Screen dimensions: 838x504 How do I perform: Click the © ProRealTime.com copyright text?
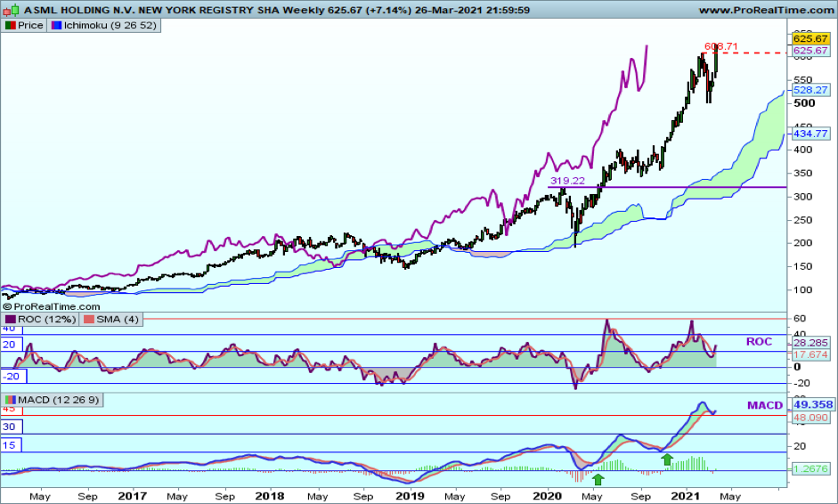(x=52, y=307)
